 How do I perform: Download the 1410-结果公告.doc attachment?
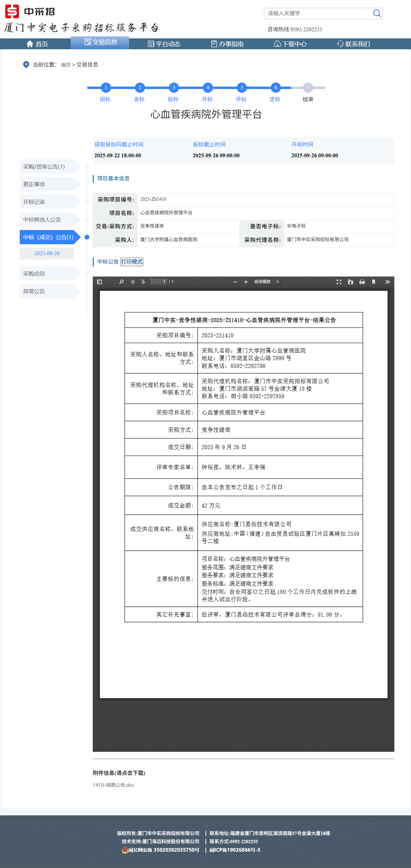pos(114,785)
